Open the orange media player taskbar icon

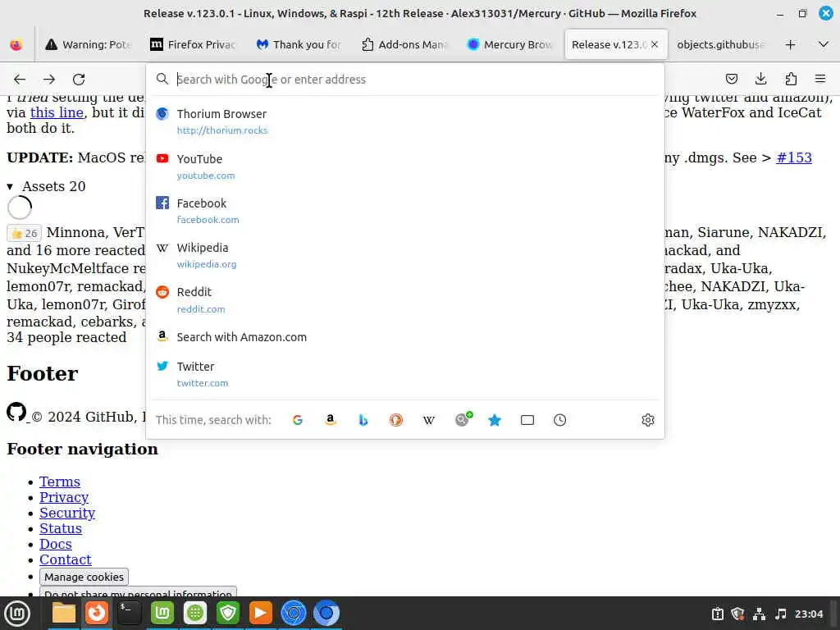coord(260,613)
